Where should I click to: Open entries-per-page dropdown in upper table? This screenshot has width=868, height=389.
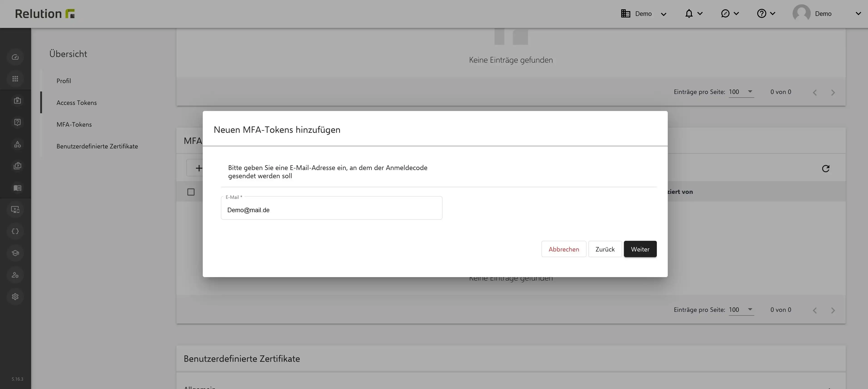[x=741, y=92]
